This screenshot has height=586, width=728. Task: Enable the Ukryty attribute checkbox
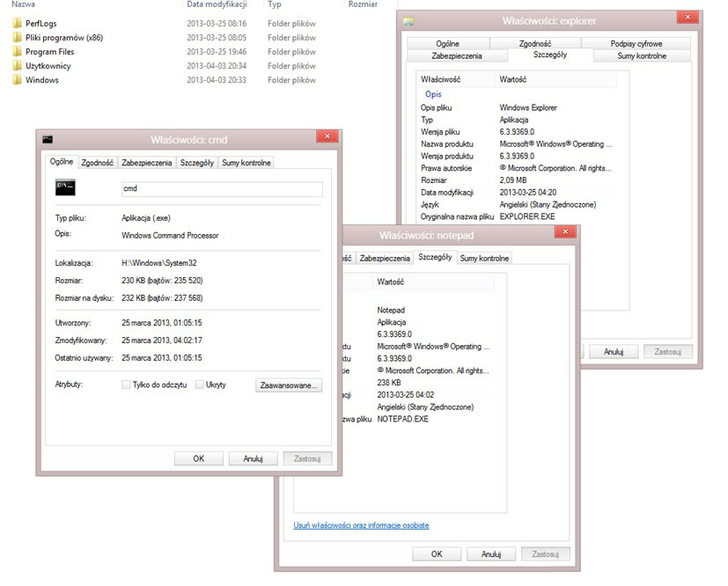coord(199,385)
